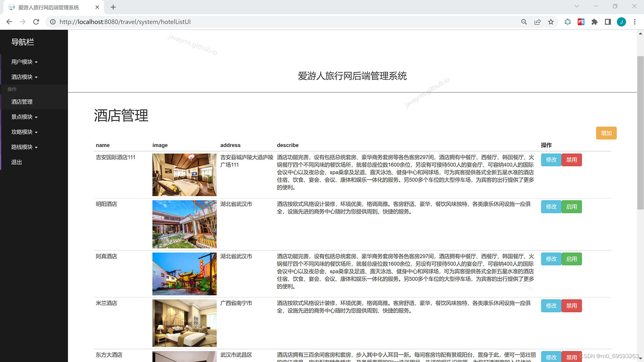Edit 明阳酒店 with 修改
Viewport: 644px width, 362px height.
551,207
